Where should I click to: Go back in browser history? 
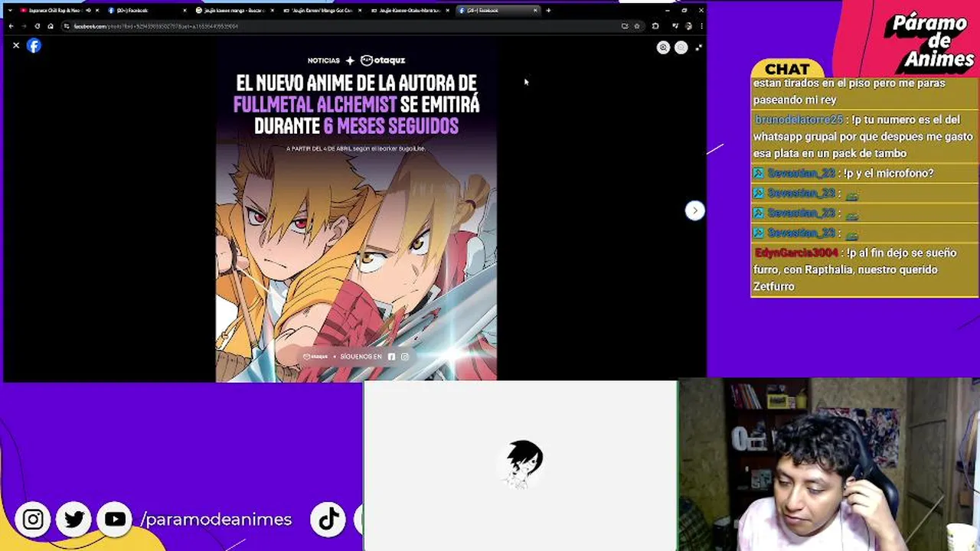click(x=11, y=26)
